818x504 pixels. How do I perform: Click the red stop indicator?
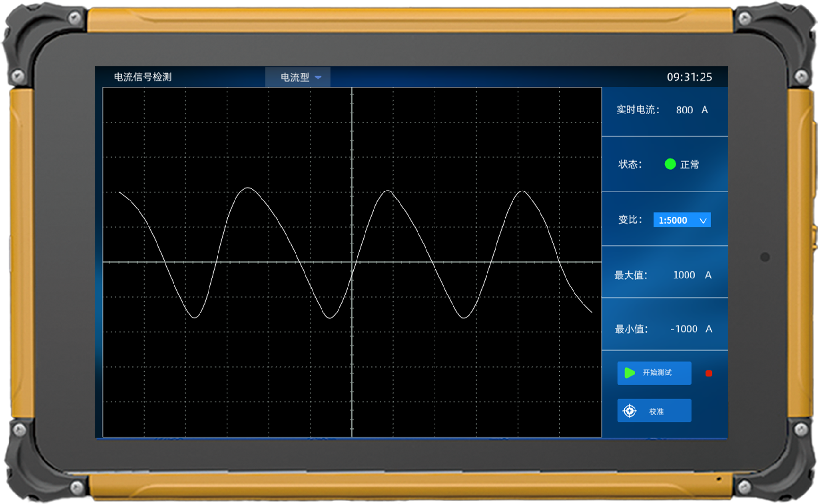(708, 374)
